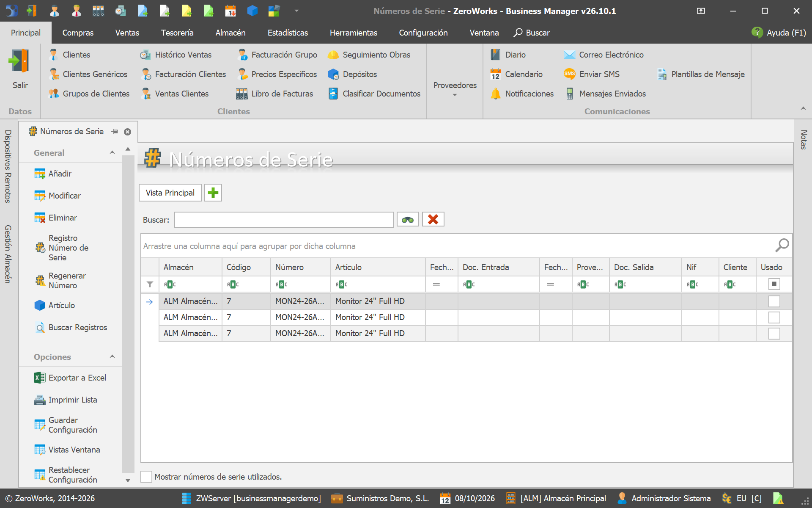
Task: Open Correo Electrónico
Action: pyautogui.click(x=604, y=55)
